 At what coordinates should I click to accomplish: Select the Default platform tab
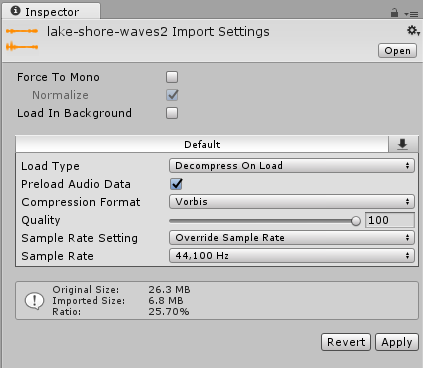coord(202,144)
